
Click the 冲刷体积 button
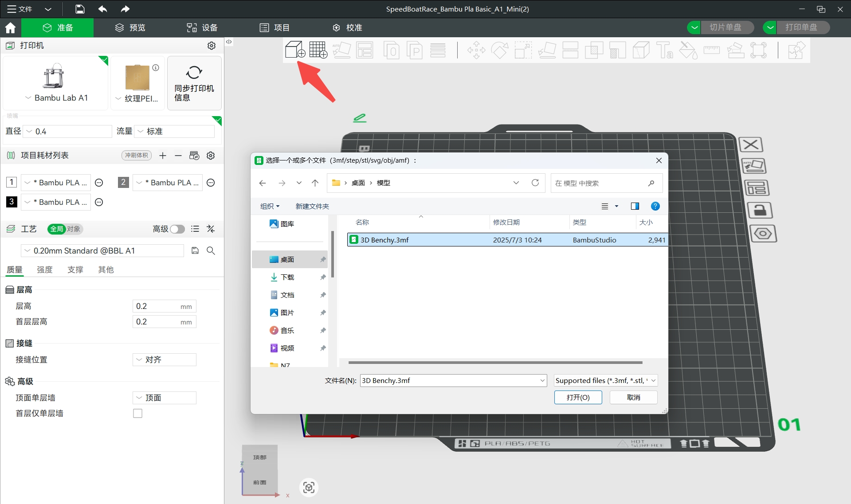pyautogui.click(x=137, y=156)
